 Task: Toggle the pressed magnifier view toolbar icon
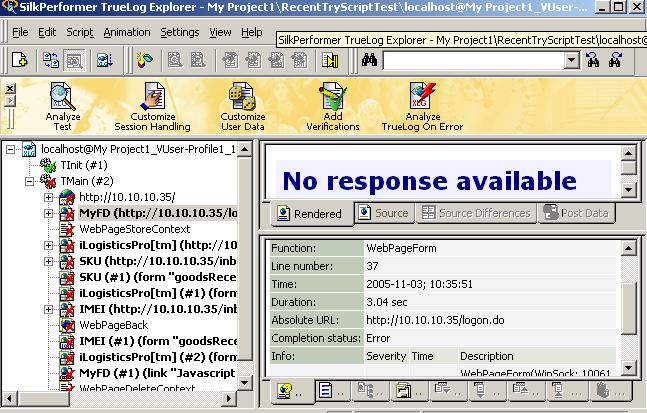(75, 61)
